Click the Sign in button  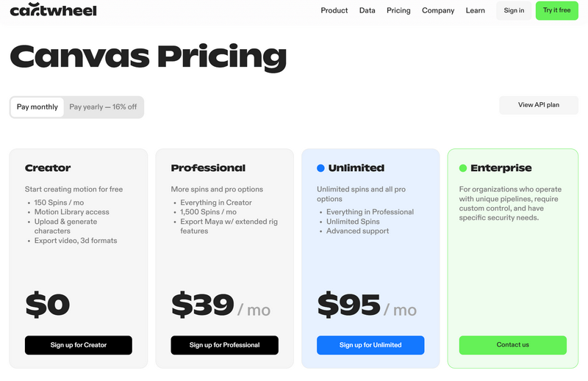514,10
